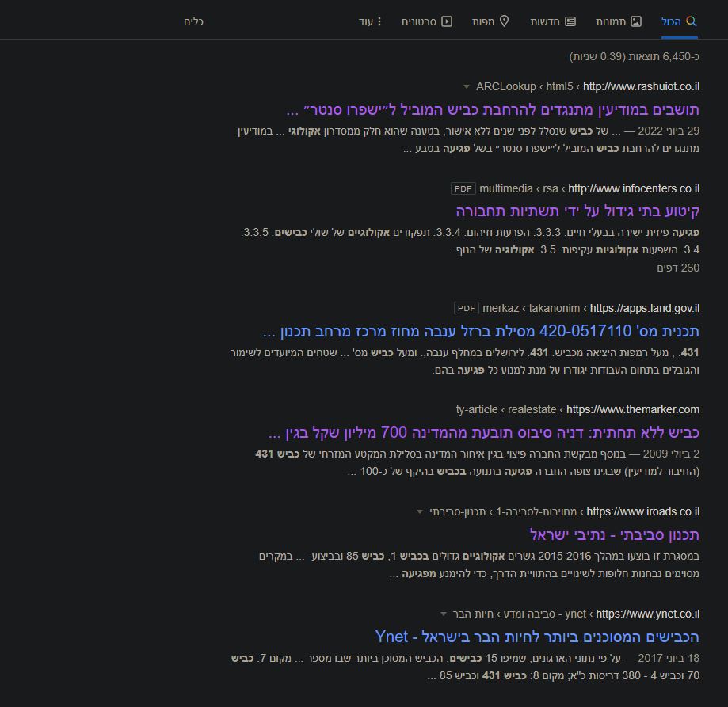Expand the options arrow next to the Ynet result
Image resolution: width=728 pixels, height=707 pixels.
tap(444, 614)
